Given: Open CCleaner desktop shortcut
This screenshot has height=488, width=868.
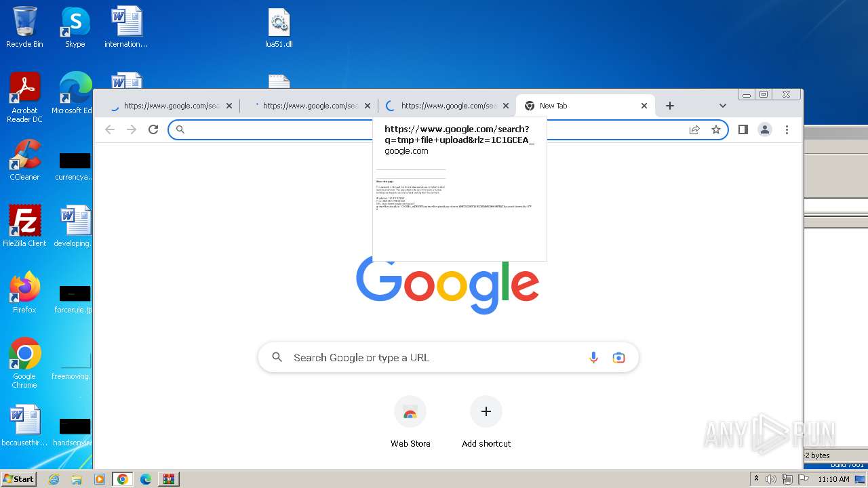Looking at the screenshot, I should click(x=24, y=160).
